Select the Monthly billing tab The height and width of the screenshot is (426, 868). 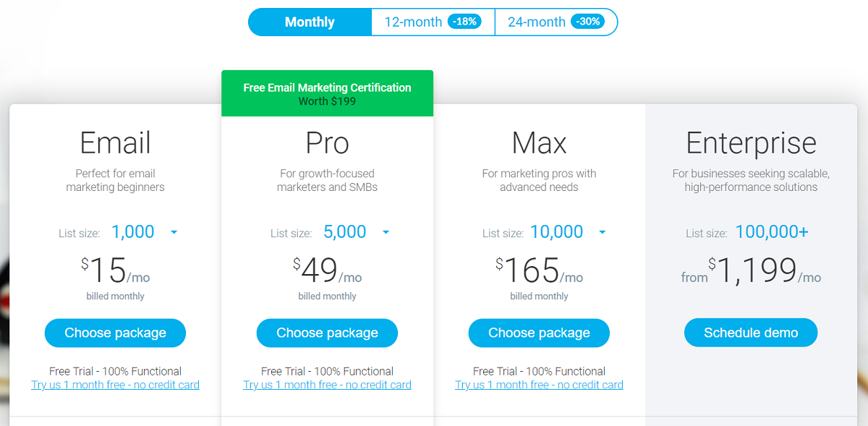(x=310, y=22)
